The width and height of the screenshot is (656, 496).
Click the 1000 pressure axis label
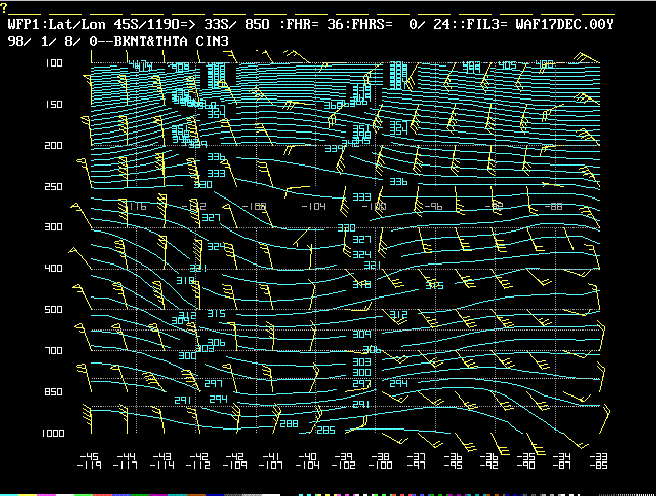pos(53,434)
